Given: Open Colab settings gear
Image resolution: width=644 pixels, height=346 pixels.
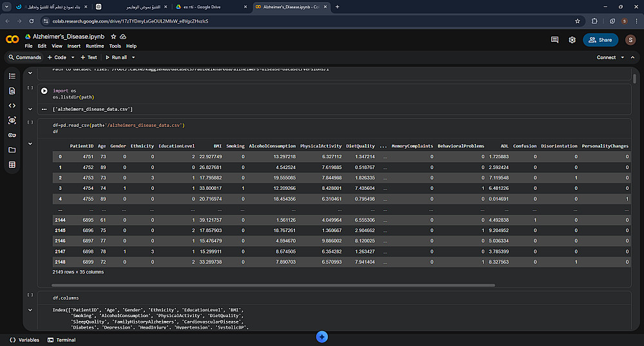Looking at the screenshot, I should [572, 40].
